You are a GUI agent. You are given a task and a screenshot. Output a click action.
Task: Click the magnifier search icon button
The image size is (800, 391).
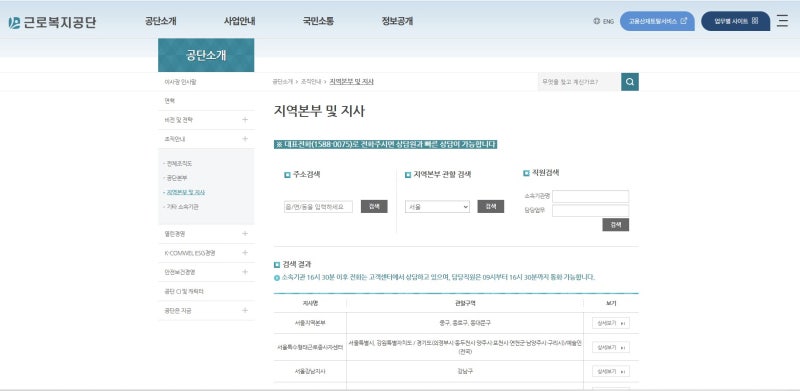pos(630,82)
